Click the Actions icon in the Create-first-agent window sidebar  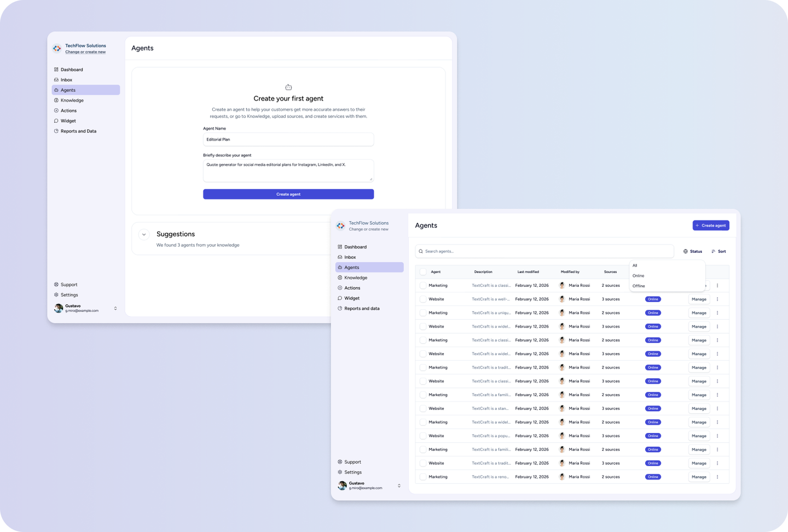(x=56, y=111)
